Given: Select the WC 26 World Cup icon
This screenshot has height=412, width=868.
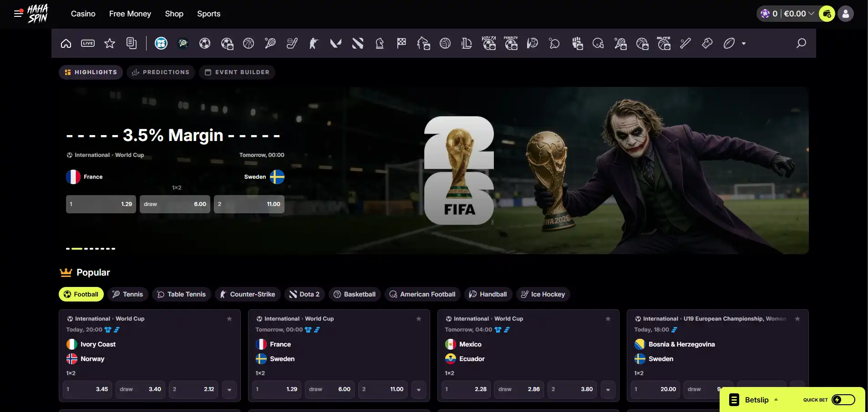Looking at the screenshot, I should (x=161, y=43).
